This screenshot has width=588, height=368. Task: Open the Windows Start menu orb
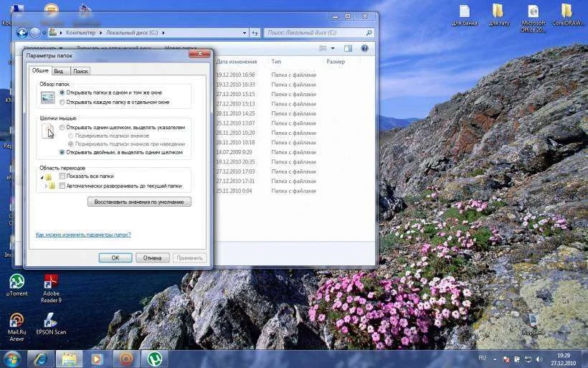click(x=12, y=359)
